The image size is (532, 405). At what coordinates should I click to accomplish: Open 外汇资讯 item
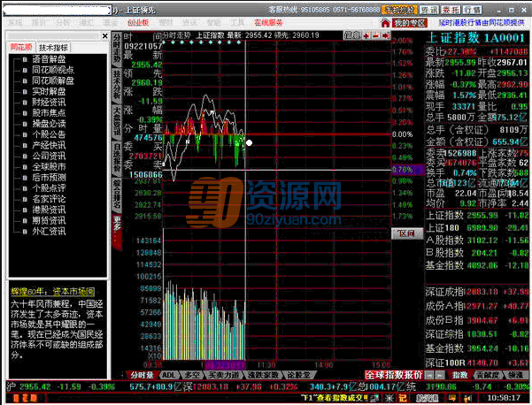pos(49,232)
